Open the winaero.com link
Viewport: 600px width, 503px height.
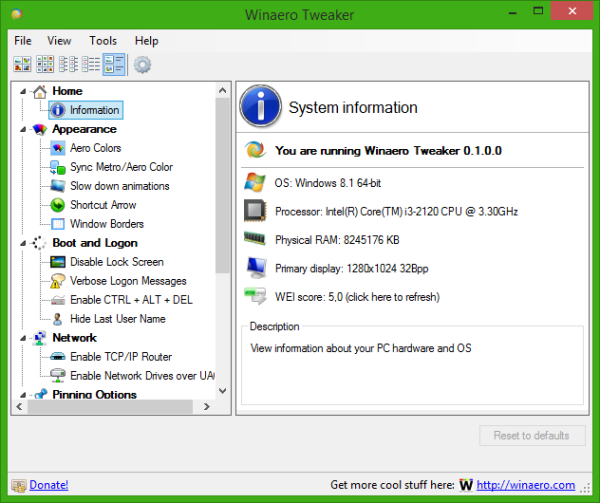(525, 485)
